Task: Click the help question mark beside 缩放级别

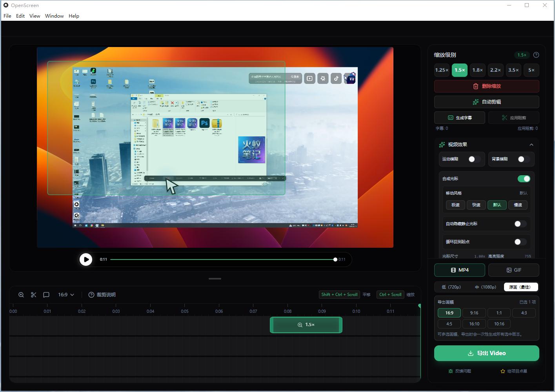Action: [x=536, y=55]
